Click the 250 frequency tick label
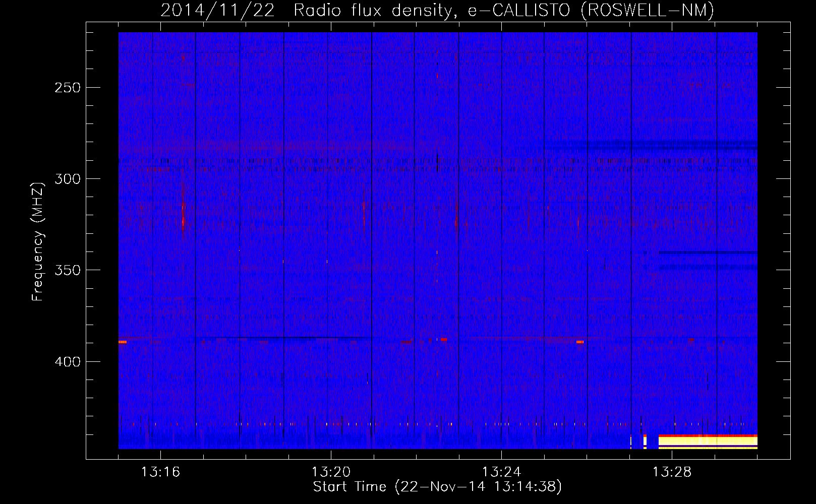Viewport: 816px width, 504px height. tap(68, 88)
